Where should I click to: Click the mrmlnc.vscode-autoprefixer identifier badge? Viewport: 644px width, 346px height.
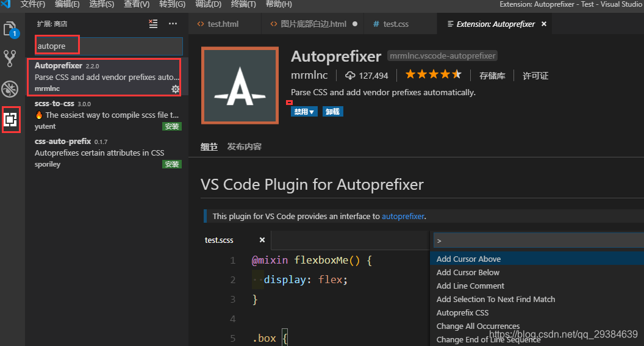tap(442, 56)
